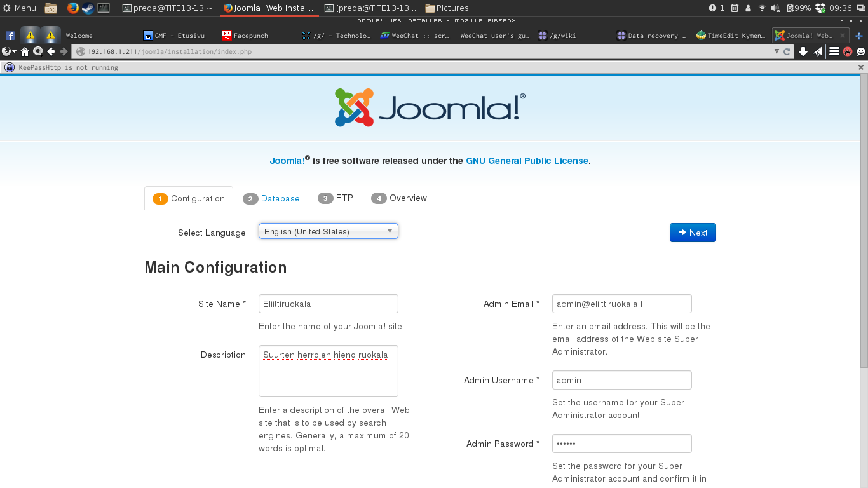Reload the current page
Image resolution: width=868 pixels, height=488 pixels.
click(787, 51)
